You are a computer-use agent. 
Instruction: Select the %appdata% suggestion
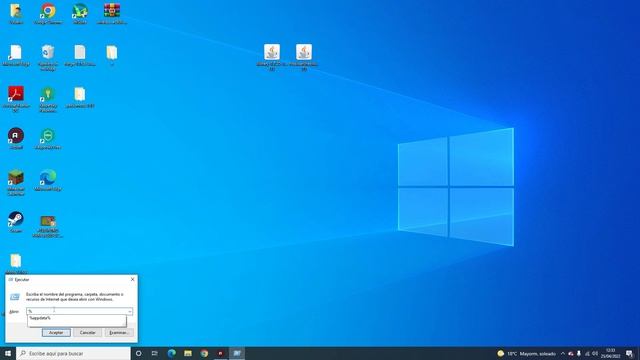pos(40,318)
